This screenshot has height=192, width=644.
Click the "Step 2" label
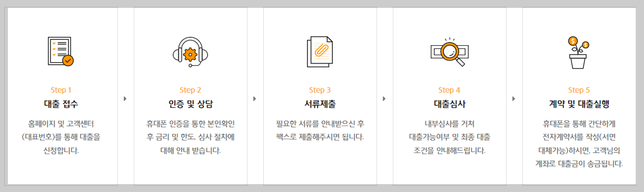coord(191,90)
